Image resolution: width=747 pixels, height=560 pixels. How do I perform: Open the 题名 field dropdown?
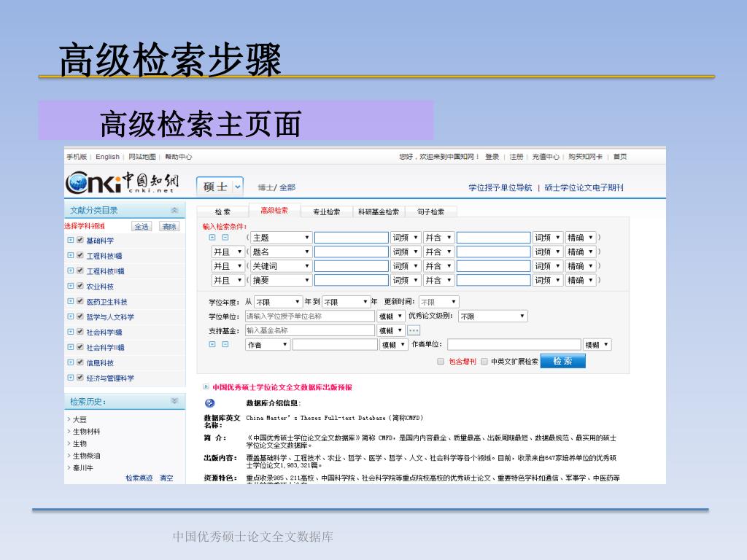pos(281,252)
